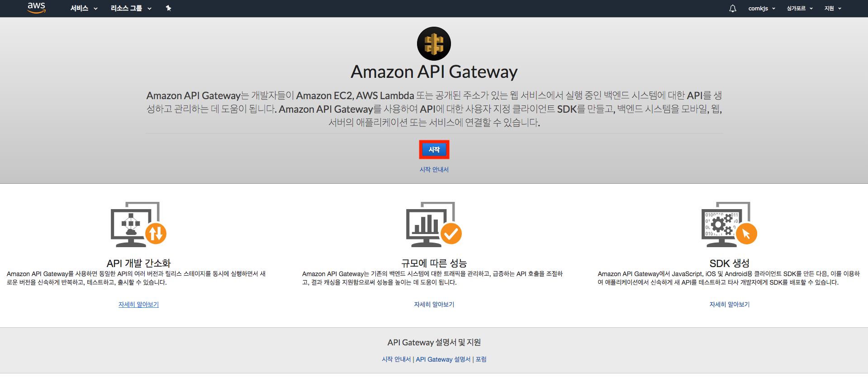This screenshot has width=868, height=392.
Task: Open the comkjs account dropdown
Action: pyautogui.click(x=761, y=9)
